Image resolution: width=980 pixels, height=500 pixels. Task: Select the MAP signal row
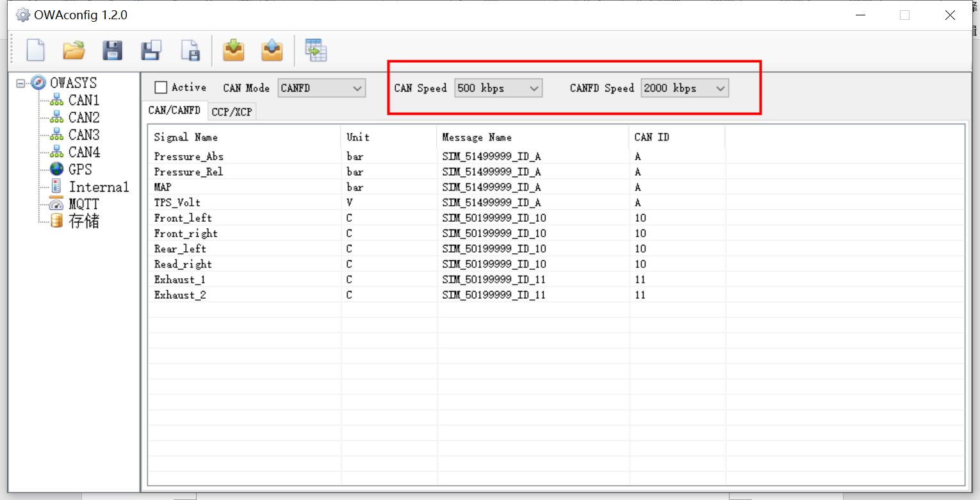pos(556,187)
